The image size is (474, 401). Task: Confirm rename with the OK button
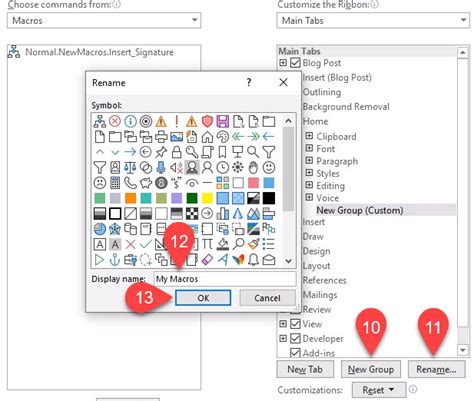click(203, 298)
